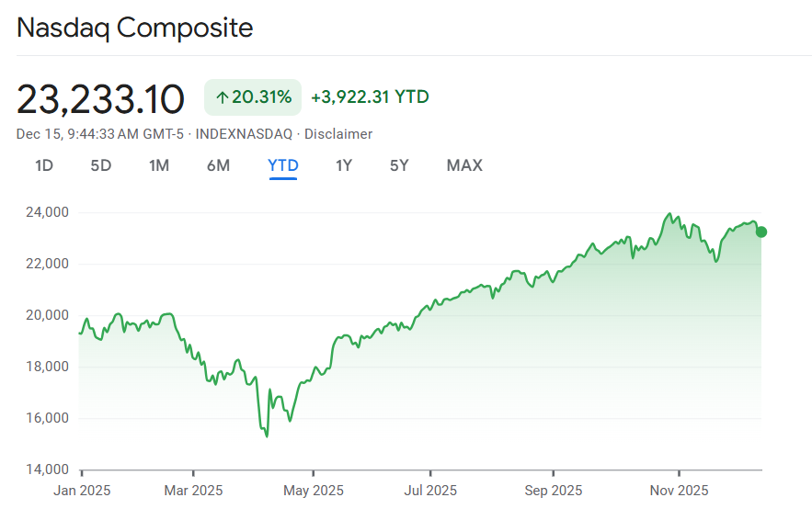Open the Disclaimer link

point(338,134)
